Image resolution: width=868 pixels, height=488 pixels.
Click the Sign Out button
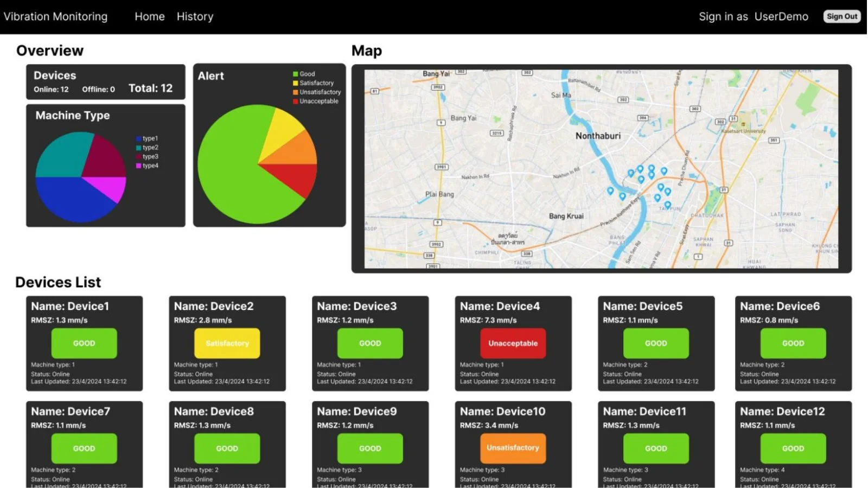click(842, 16)
